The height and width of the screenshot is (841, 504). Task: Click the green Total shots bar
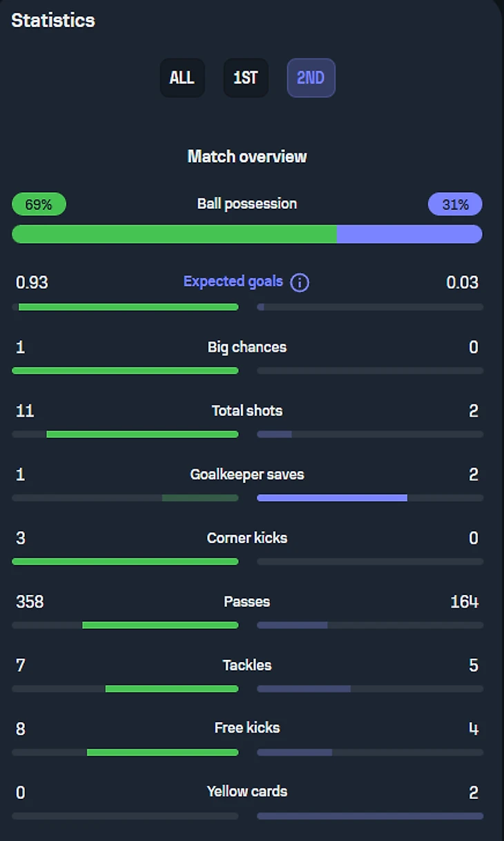[x=142, y=435]
